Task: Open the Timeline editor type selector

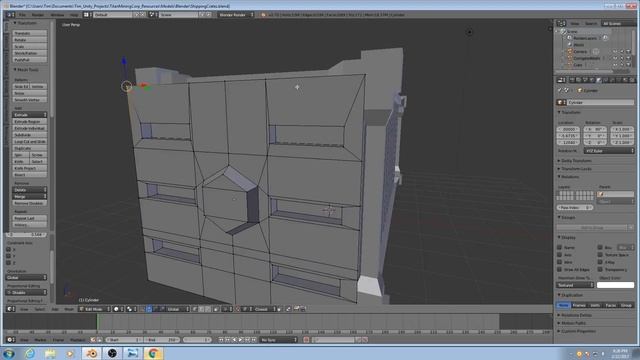Action: coord(11,340)
